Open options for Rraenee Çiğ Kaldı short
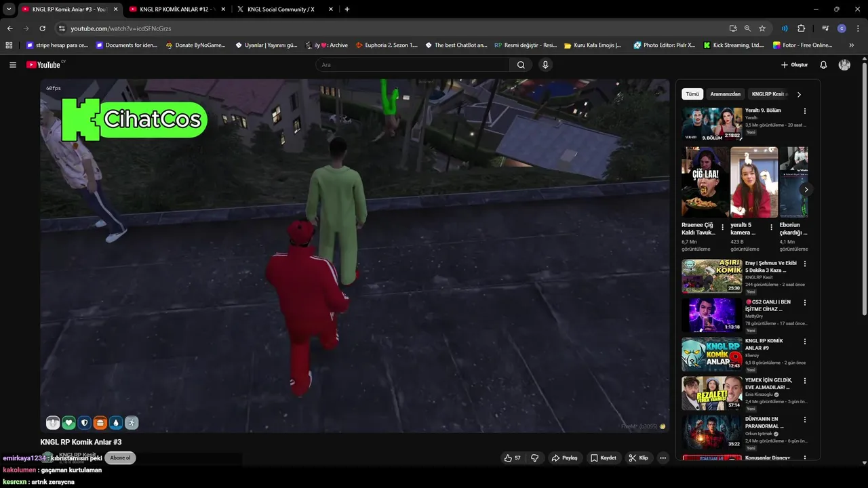The height and width of the screenshot is (488, 868). 722,228
